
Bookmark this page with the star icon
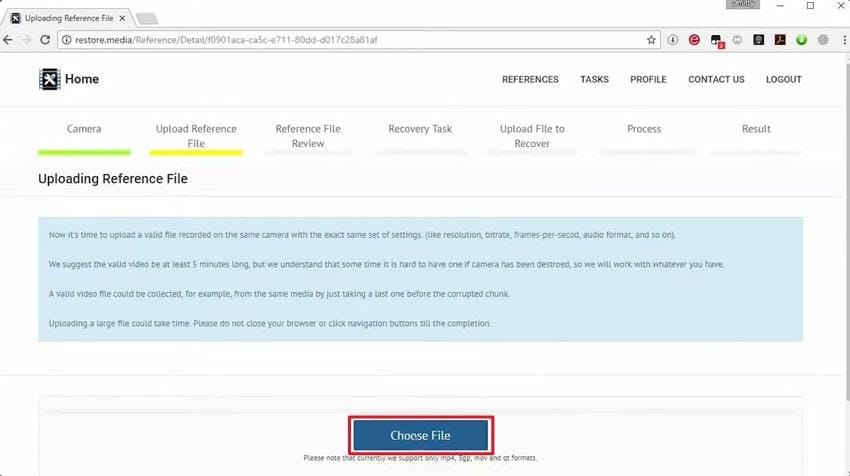pos(651,40)
